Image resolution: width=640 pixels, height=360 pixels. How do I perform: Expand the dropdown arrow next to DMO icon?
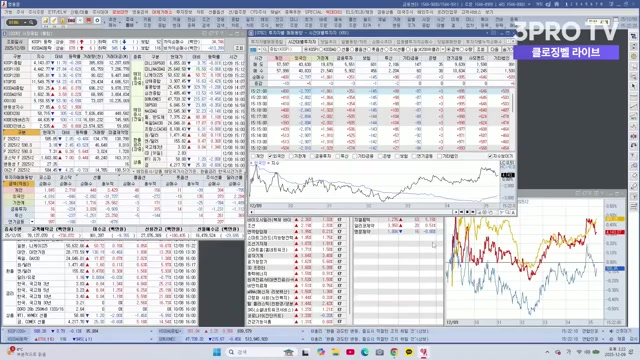click(80, 21)
